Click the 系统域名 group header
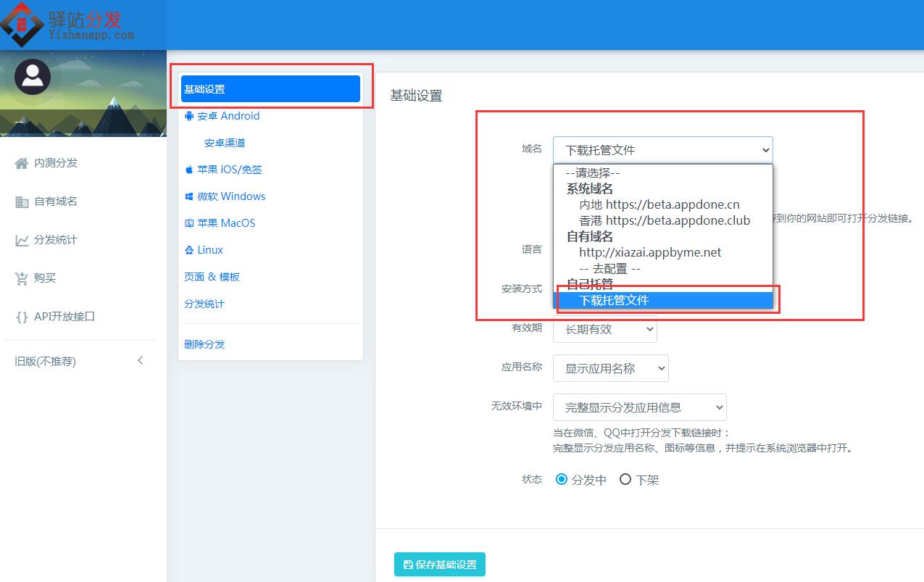Viewport: 924px width, 582px height. pos(590,189)
